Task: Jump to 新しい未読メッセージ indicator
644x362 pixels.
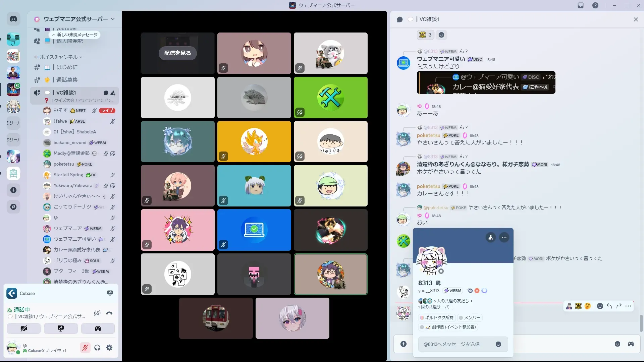Action: 75,35
